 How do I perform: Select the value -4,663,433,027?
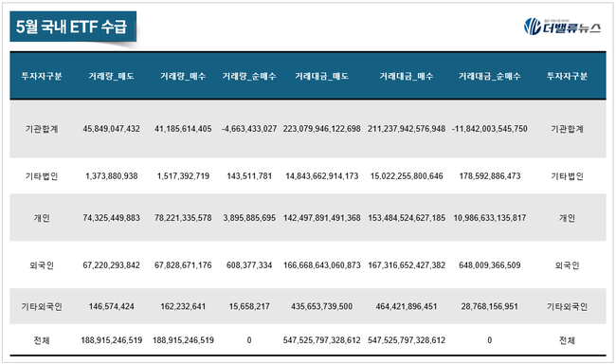click(249, 129)
